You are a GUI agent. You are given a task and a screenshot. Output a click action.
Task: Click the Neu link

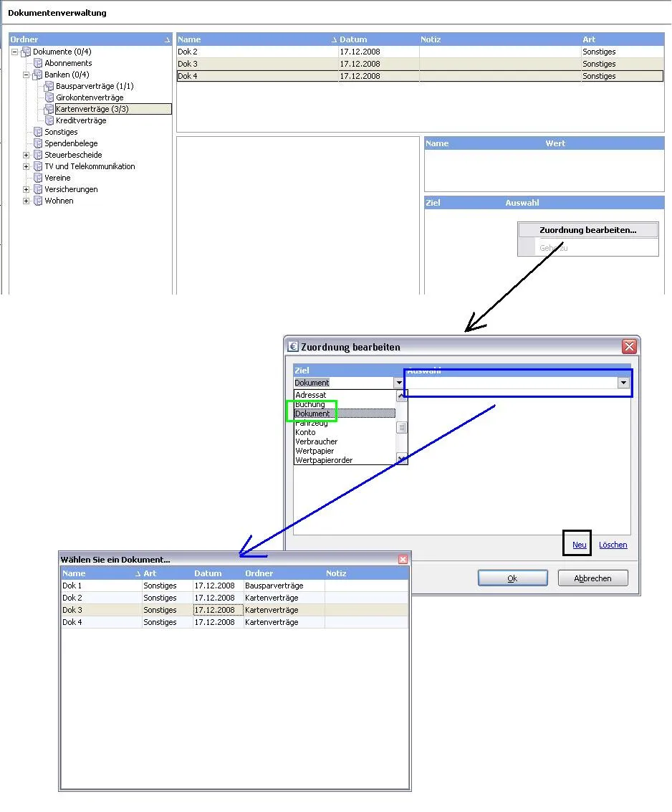tap(579, 545)
